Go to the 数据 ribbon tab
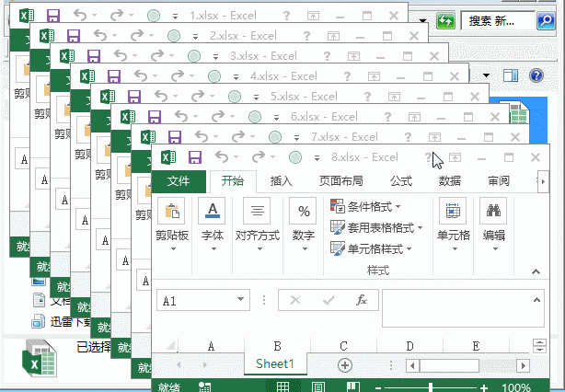The image size is (565, 392). pyautogui.click(x=450, y=181)
